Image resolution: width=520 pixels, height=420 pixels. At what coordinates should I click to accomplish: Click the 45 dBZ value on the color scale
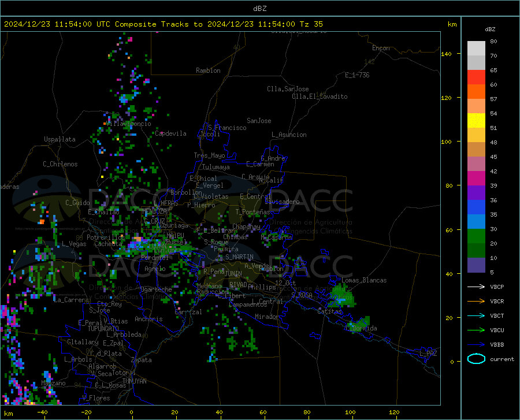point(493,157)
